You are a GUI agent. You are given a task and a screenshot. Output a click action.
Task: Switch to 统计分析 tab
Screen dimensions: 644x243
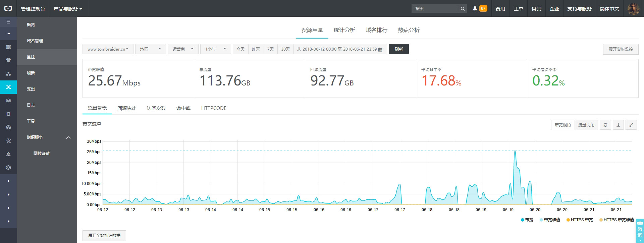coord(344,30)
